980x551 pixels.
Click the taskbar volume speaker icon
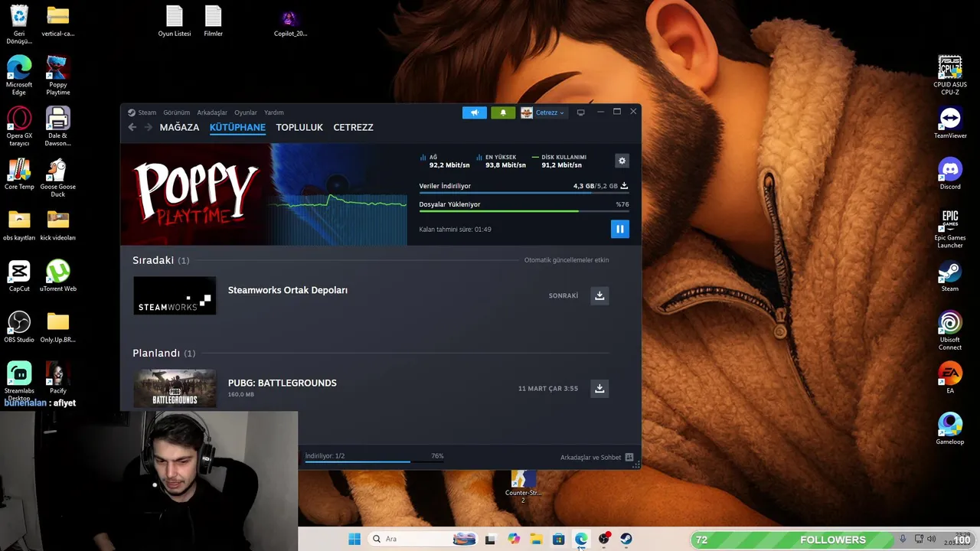[932, 540]
